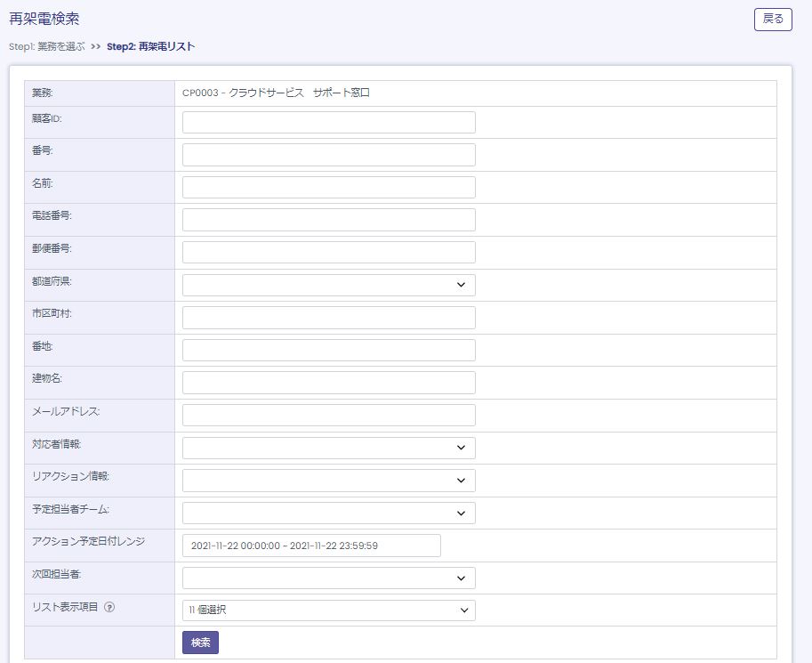
Task: Focus the 番号 text field
Action: tap(328, 155)
